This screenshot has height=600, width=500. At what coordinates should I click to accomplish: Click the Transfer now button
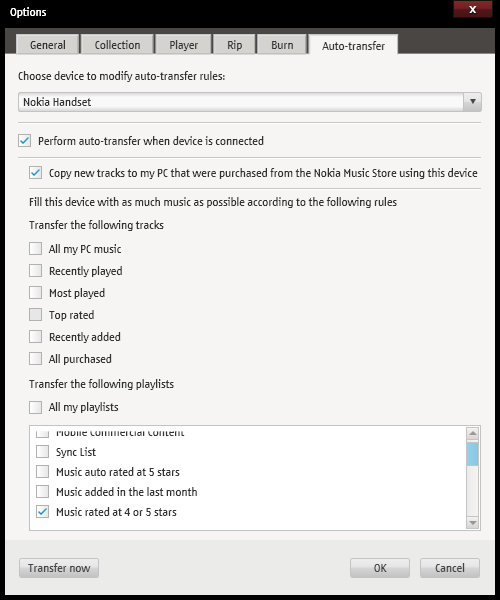pos(59,568)
